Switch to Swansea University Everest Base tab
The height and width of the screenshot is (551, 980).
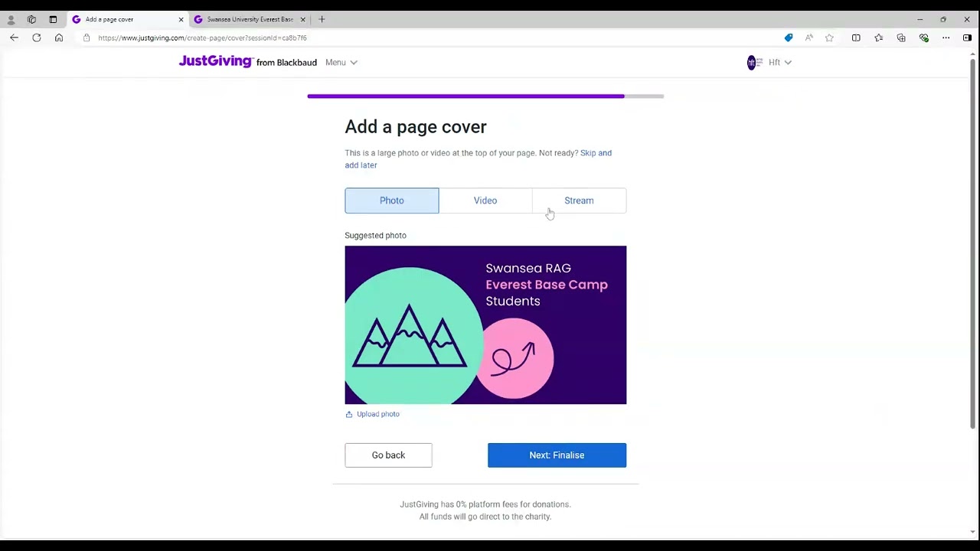tap(250, 19)
